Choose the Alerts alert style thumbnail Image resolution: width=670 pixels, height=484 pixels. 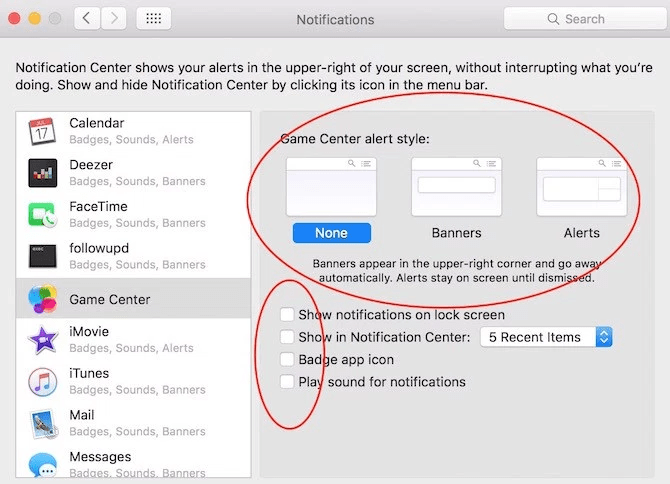581,186
